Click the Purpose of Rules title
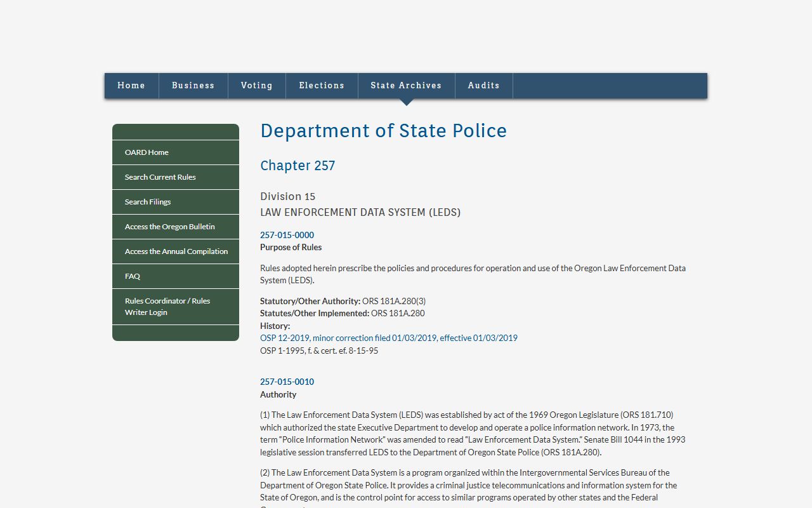 pos(291,247)
